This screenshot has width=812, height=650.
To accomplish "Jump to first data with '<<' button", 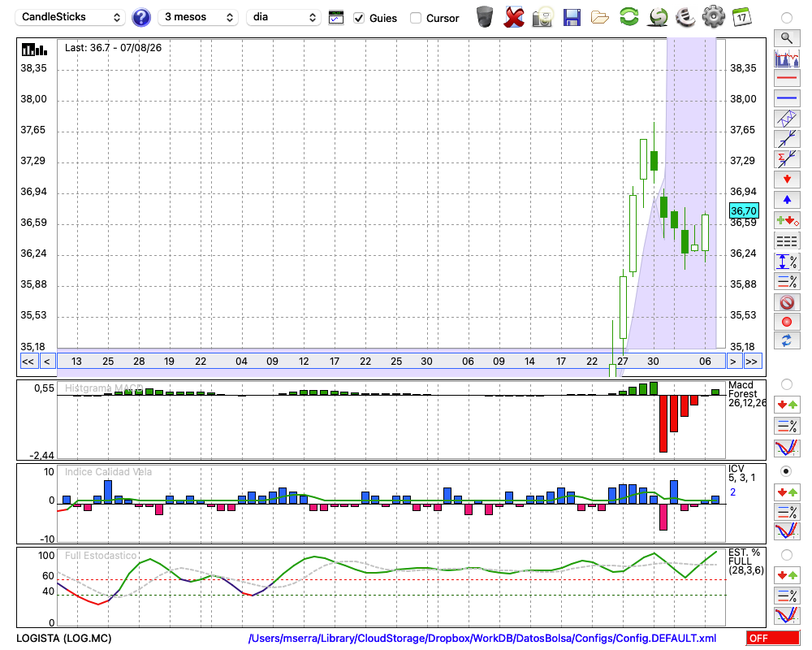I will [28, 362].
